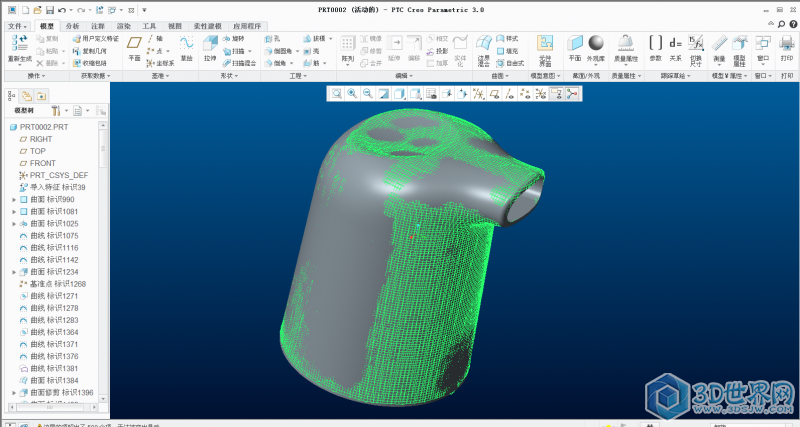Expand the 曲面修剪 标识1396 tree node
Screen dimensions: 800x427
click(14, 393)
